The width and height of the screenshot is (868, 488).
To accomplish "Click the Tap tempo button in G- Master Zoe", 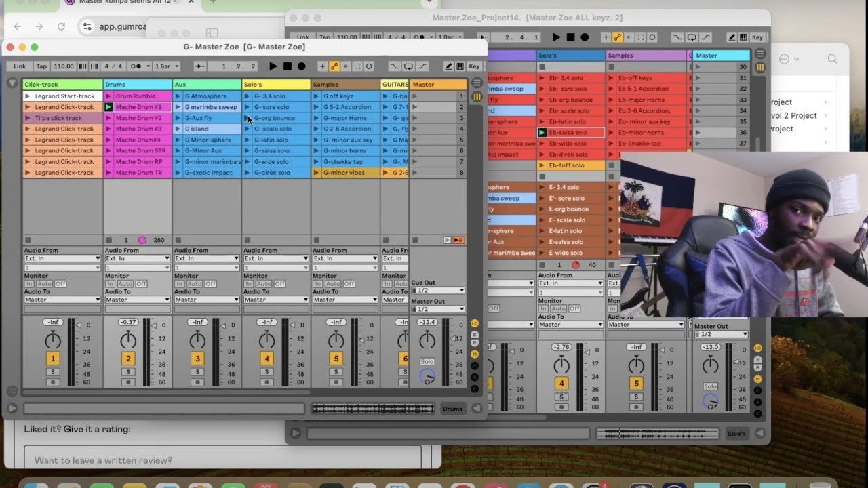I will [41, 66].
